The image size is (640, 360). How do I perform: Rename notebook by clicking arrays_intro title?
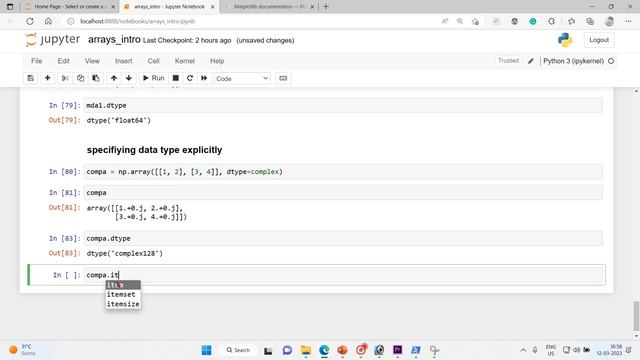click(114, 40)
